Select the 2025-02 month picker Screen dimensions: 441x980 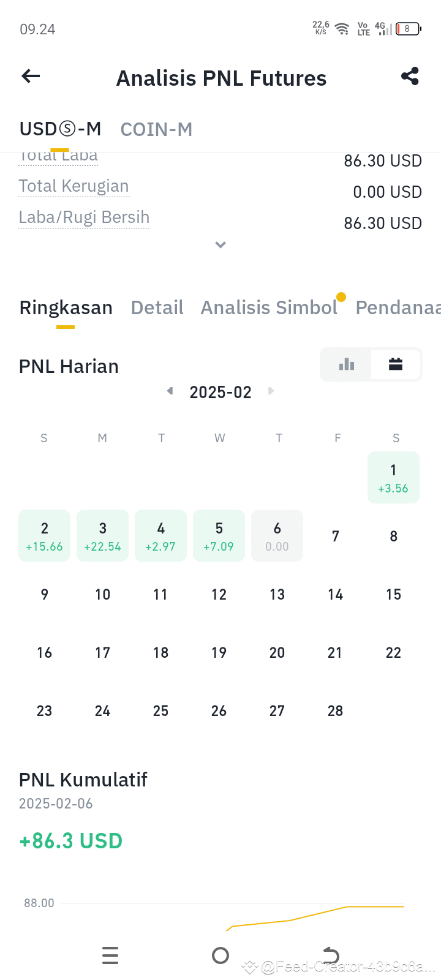pos(221,392)
